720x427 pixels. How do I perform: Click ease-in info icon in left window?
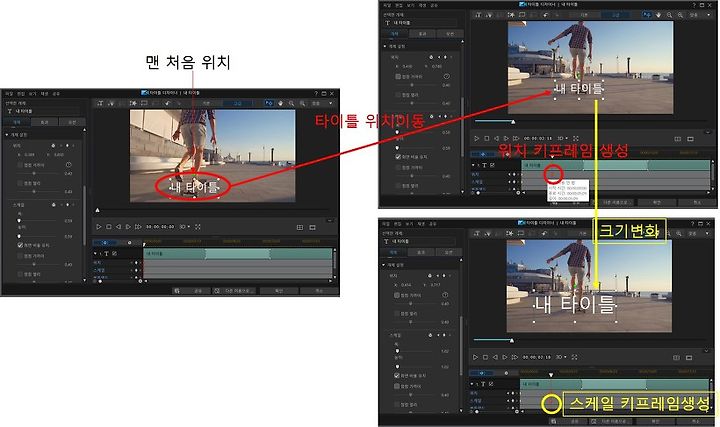pyautogui.click(x=68, y=164)
